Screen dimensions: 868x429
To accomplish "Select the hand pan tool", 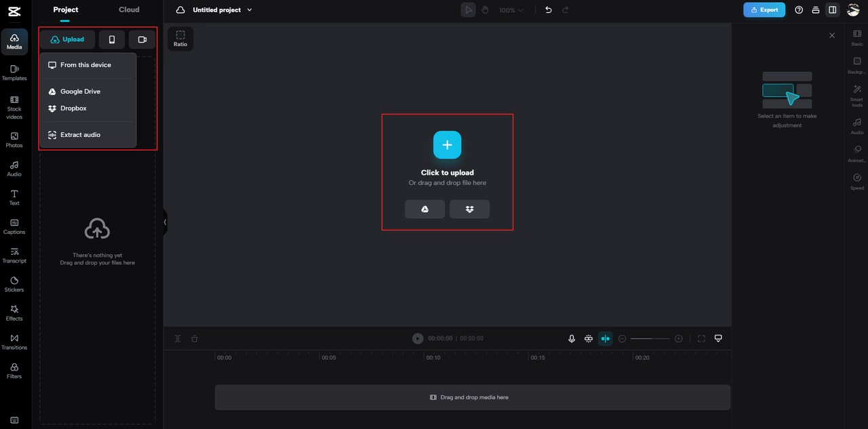I will click(x=485, y=10).
